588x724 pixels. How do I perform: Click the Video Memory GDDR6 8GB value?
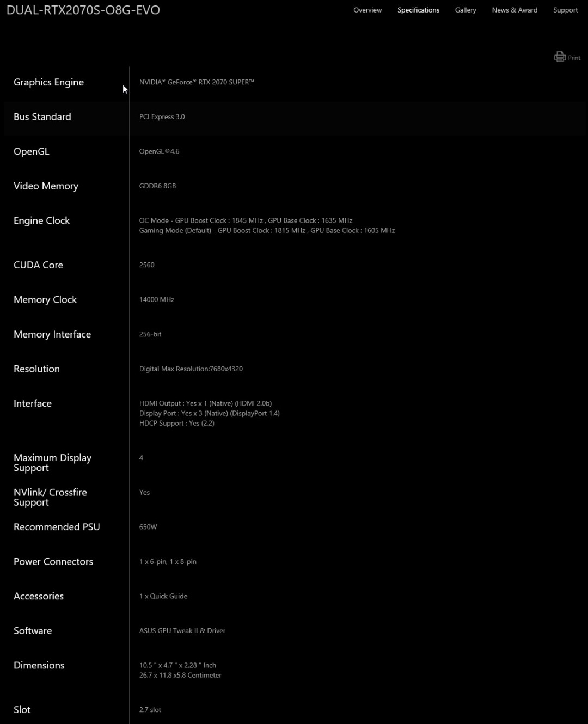(x=157, y=186)
